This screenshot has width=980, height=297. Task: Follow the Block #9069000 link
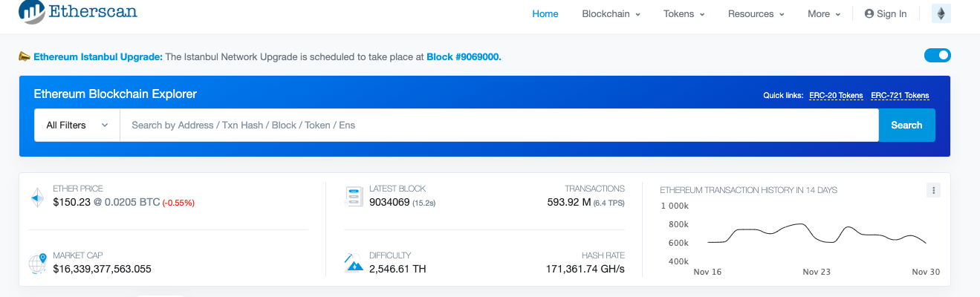464,56
